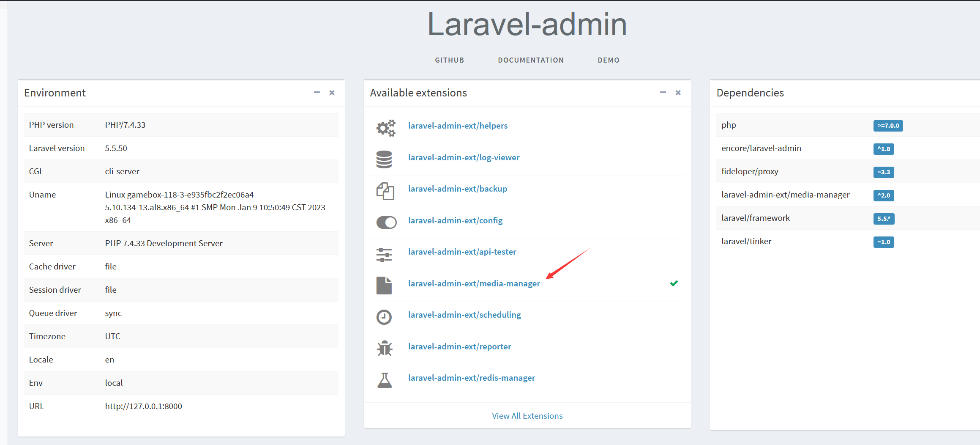Open laravel-admin-ext/media-manager link
The width and height of the screenshot is (980, 445).
tap(474, 283)
